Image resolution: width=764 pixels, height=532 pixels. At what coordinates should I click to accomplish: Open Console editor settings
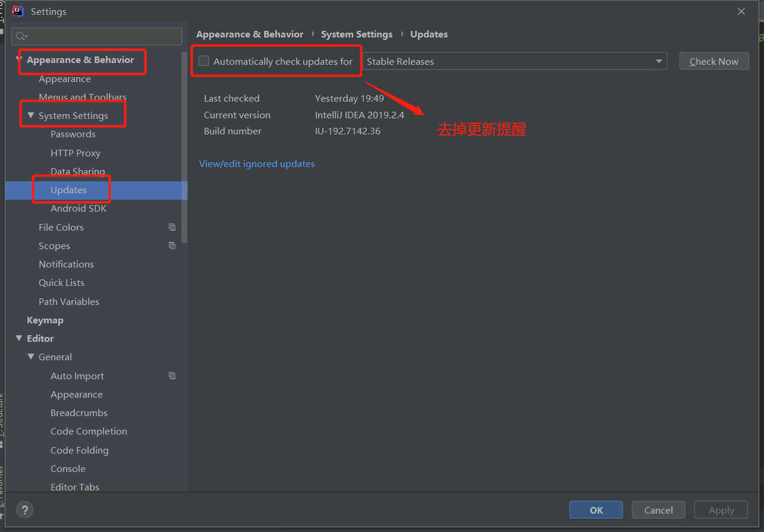click(68, 468)
